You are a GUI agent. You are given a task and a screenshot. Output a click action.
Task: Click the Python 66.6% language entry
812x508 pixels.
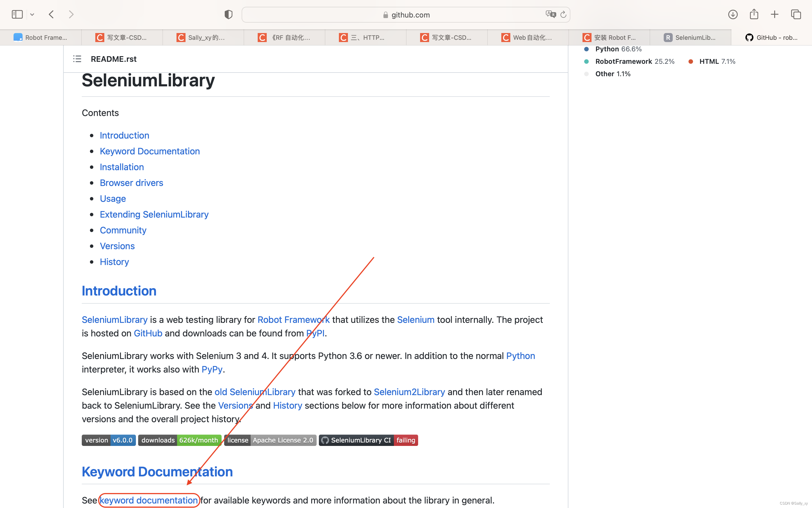[613, 49]
